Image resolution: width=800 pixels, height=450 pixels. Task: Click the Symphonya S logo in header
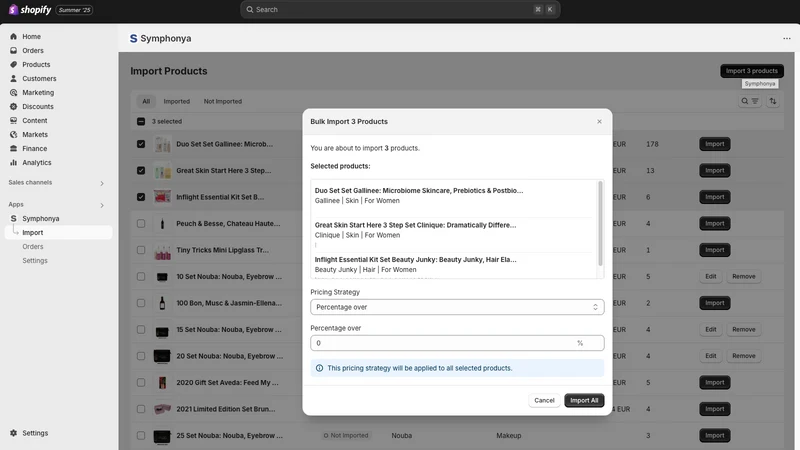pyautogui.click(x=134, y=38)
